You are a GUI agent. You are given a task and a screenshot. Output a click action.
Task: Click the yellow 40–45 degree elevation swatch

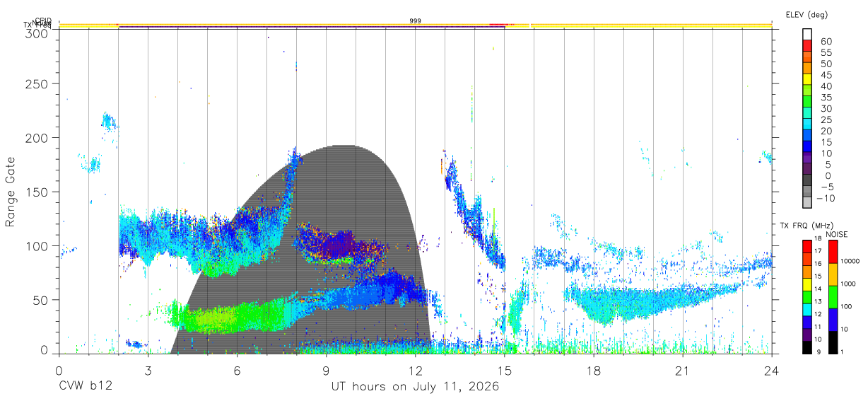pos(807,79)
